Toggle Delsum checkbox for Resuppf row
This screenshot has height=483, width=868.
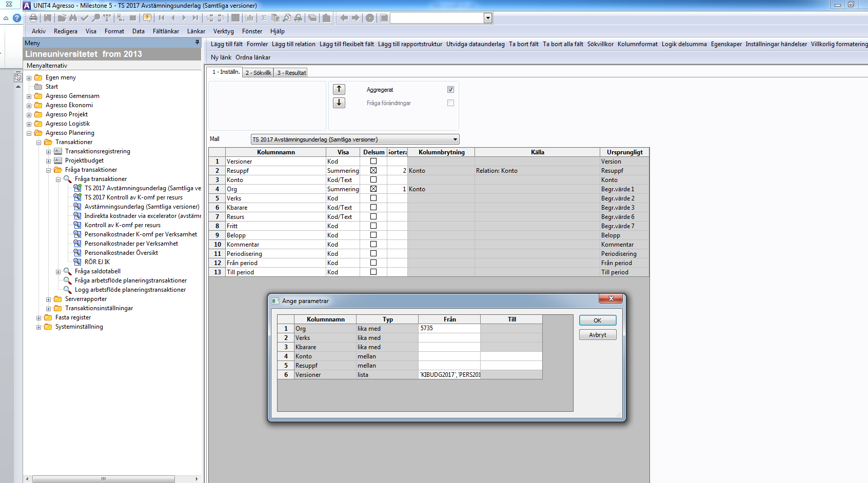373,171
